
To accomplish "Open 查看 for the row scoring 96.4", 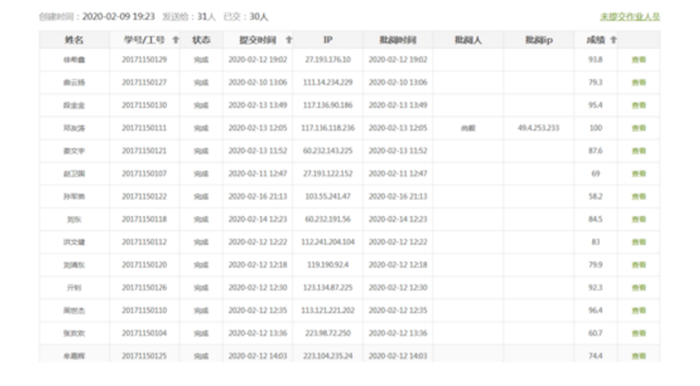I will click(x=639, y=311).
